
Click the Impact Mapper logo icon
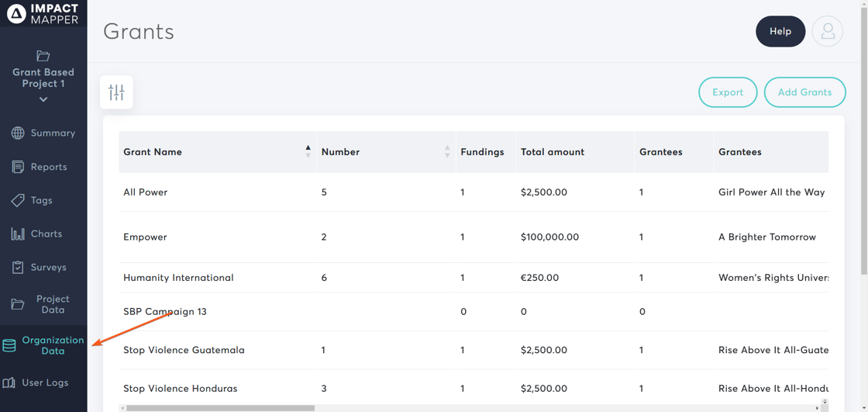click(16, 14)
